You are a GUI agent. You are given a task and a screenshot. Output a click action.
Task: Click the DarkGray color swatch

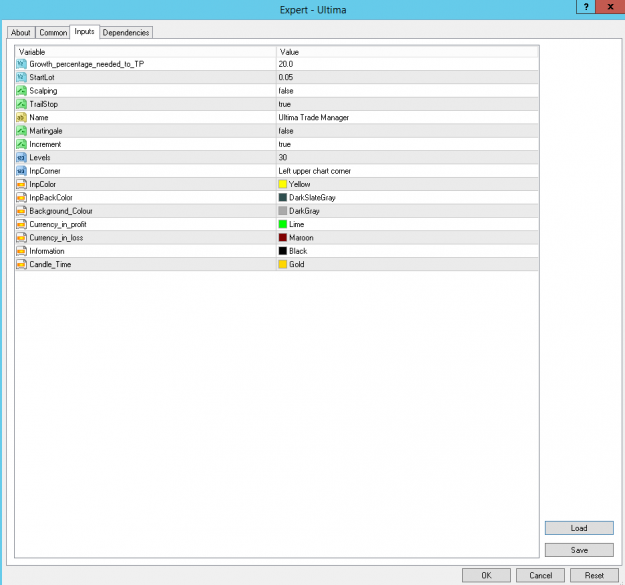point(283,211)
